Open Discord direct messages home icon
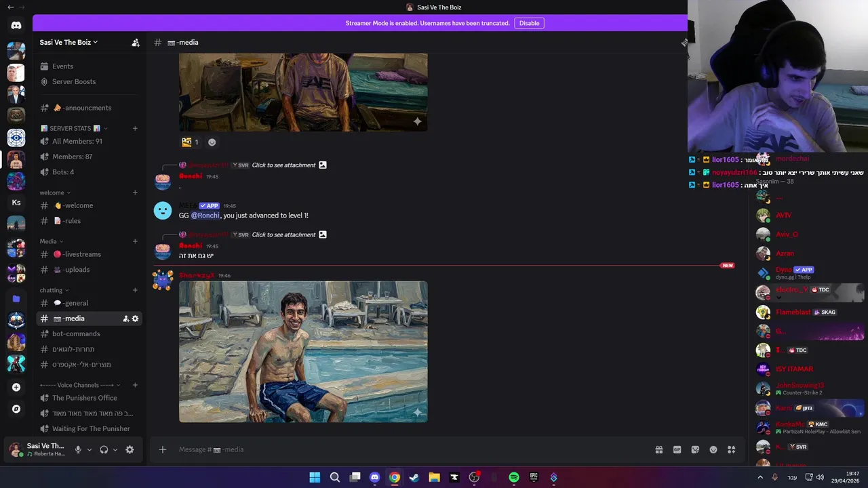Image resolution: width=868 pixels, height=488 pixels. click(x=16, y=26)
